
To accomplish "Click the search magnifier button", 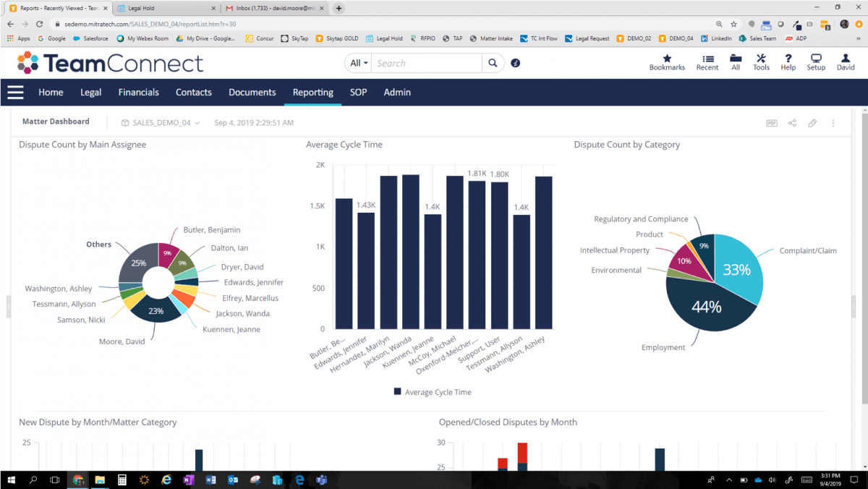I will [493, 63].
